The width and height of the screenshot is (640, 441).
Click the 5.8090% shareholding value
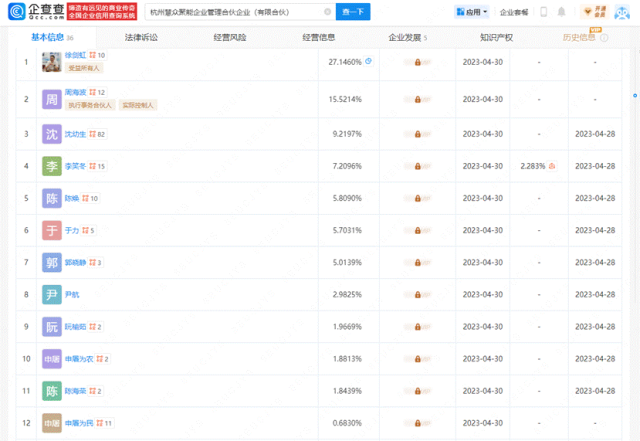pos(347,198)
